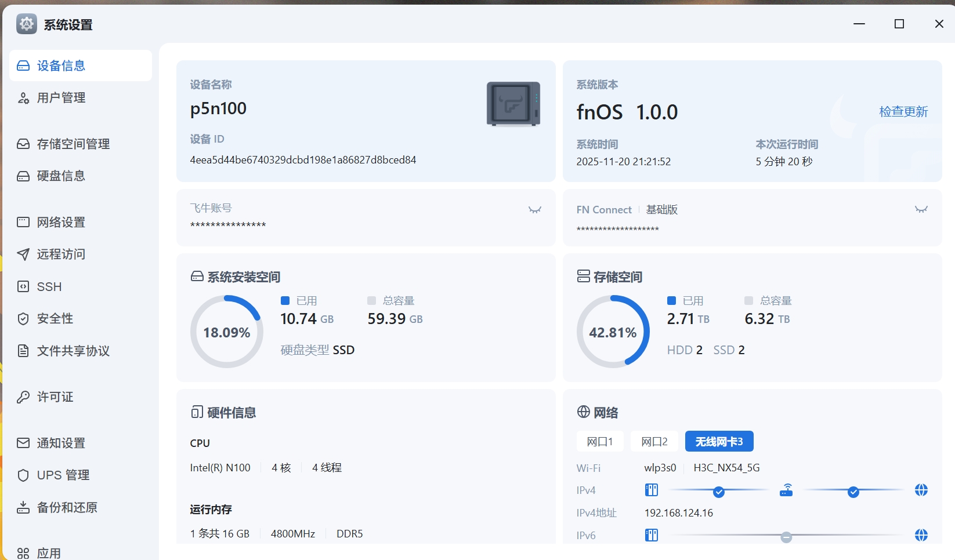Viewport: 955px width, 560px height.
Task: Switch to the 网口1 tab
Action: coord(600,441)
